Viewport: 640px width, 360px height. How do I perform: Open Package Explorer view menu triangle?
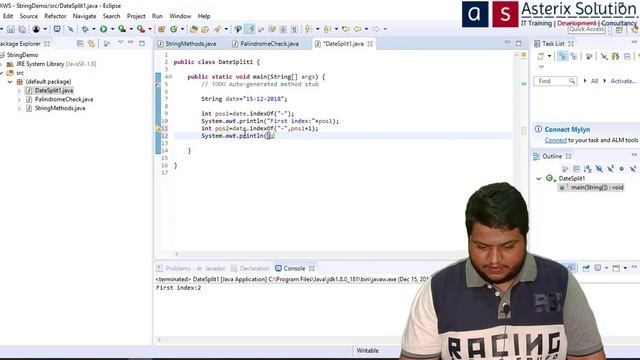(x=120, y=42)
